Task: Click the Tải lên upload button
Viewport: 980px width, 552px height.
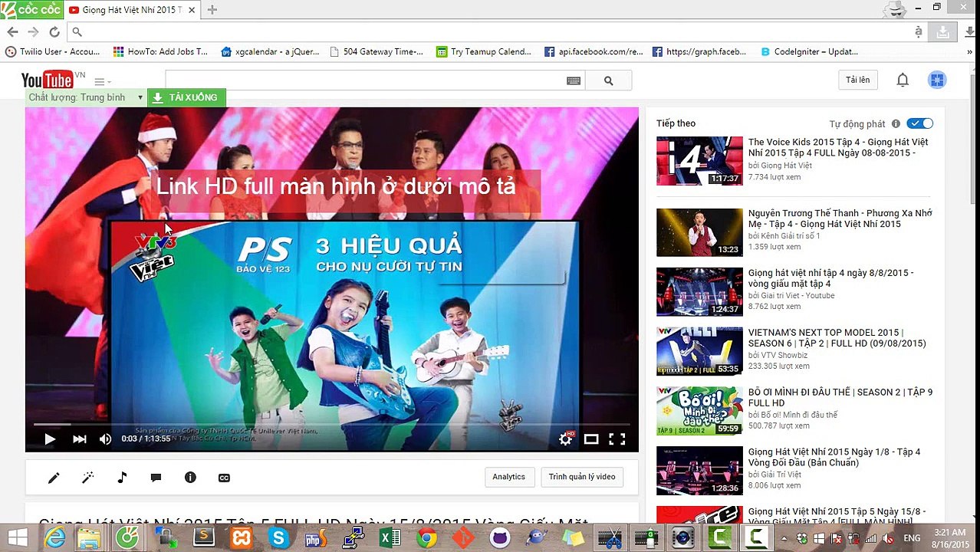Action: click(857, 80)
